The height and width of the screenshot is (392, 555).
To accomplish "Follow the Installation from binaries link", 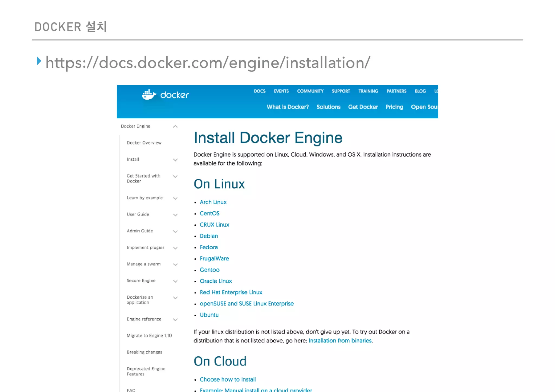I will point(340,341).
